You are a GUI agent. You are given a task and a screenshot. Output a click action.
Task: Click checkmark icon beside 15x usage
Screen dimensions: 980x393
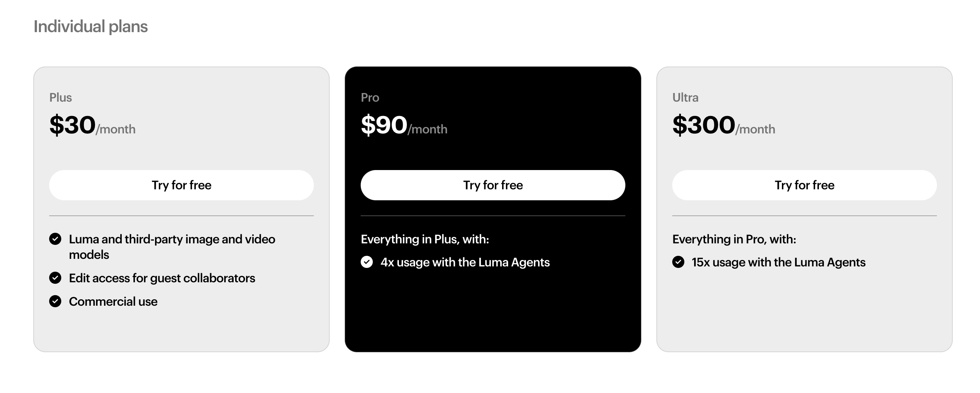[x=678, y=262]
